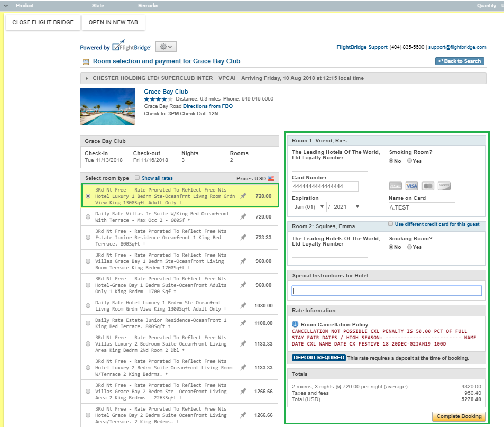Expand the Chester Holding trip details bar
The image size is (504, 427).
[x=283, y=78]
